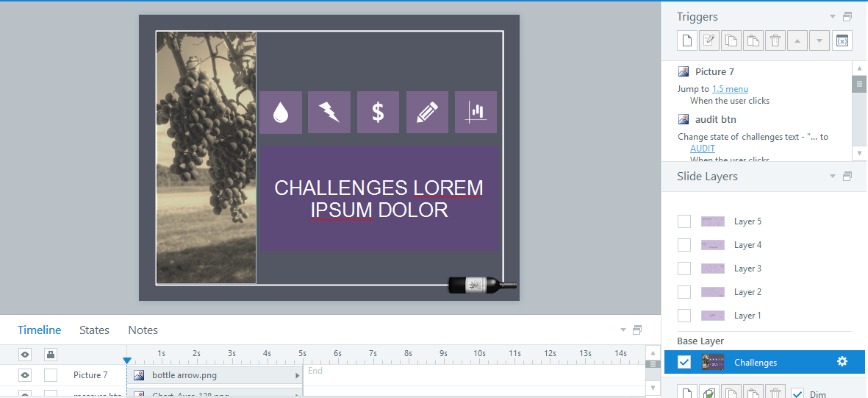Click the AUDIT state link
The image size is (868, 398).
[x=703, y=148]
